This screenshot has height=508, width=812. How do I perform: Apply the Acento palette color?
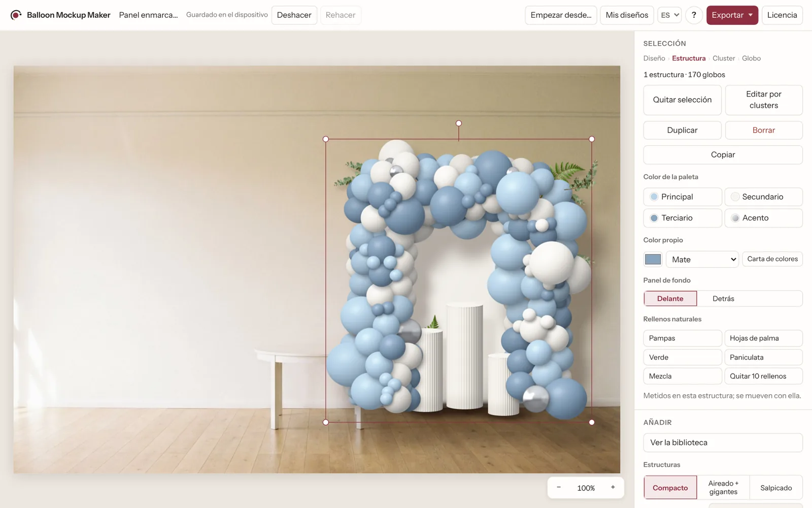pos(763,218)
